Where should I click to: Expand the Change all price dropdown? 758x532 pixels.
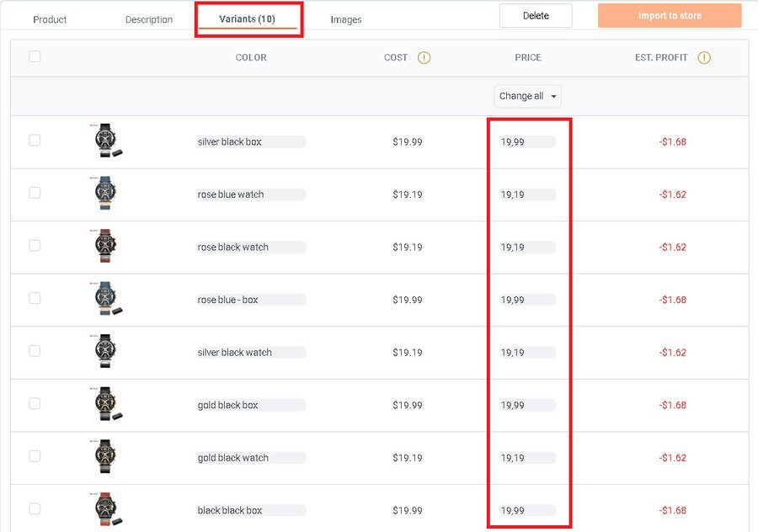click(x=528, y=96)
